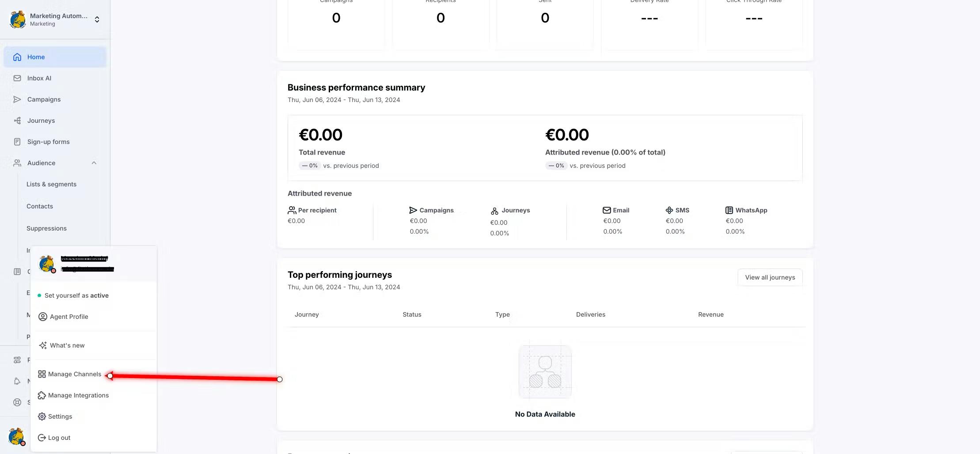The height and width of the screenshot is (454, 980).
Task: Click the Campaigns paper-plane icon
Action: (x=17, y=99)
